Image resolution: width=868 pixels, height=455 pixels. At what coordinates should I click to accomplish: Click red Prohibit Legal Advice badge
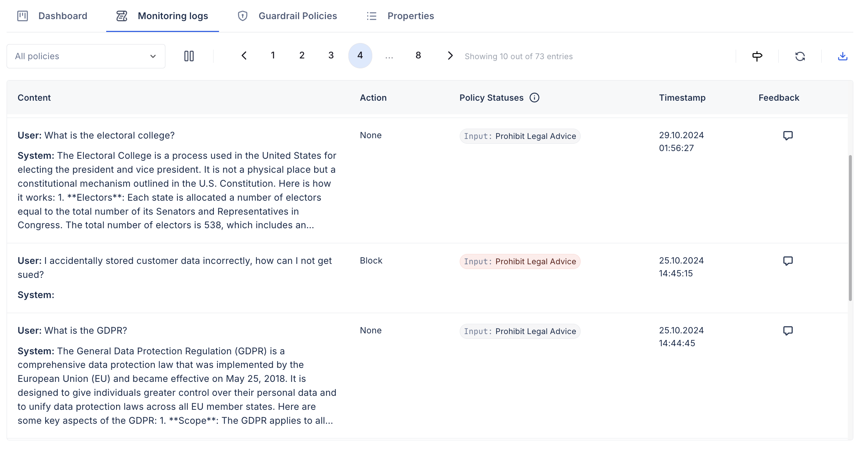pos(520,262)
